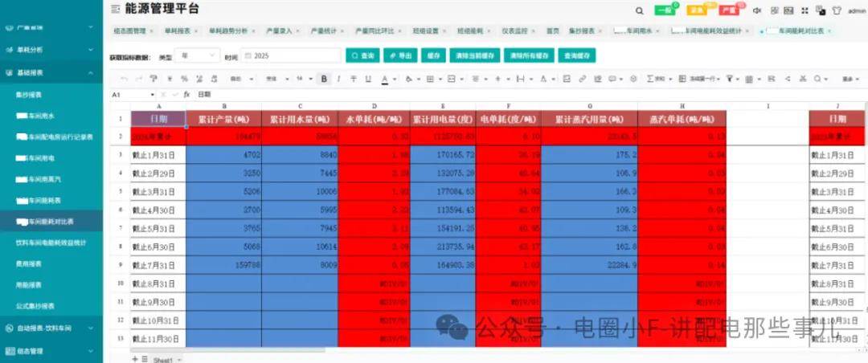
Task: Click the 清除当前缓存 button
Action: click(x=475, y=55)
